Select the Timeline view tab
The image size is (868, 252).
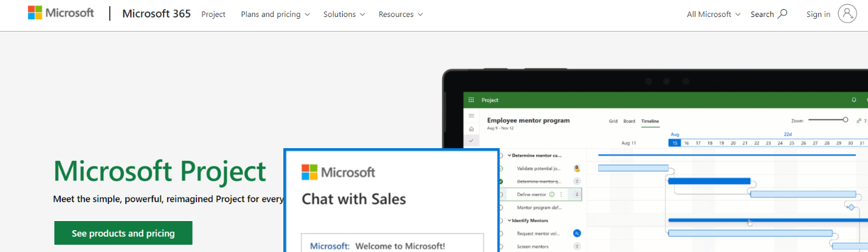coord(650,121)
